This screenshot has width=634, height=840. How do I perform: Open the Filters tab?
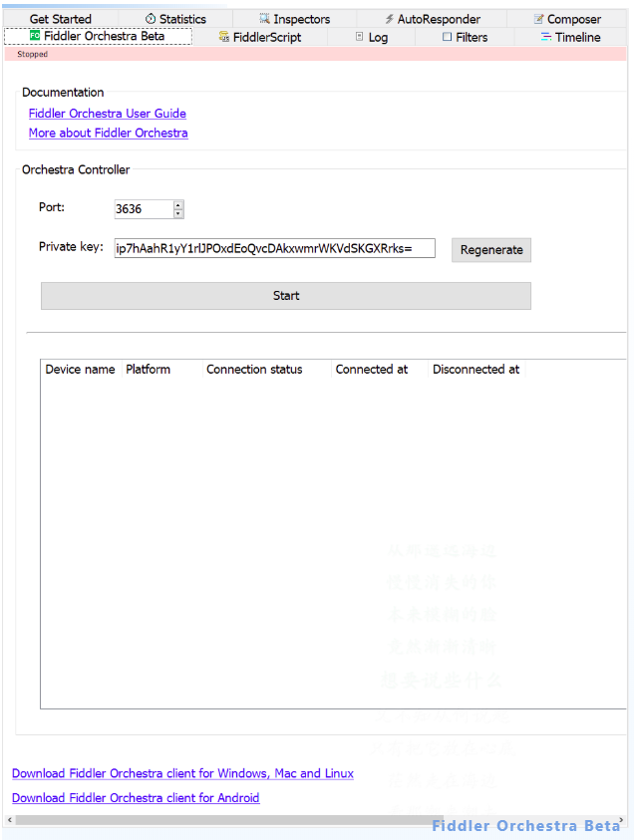(x=465, y=37)
